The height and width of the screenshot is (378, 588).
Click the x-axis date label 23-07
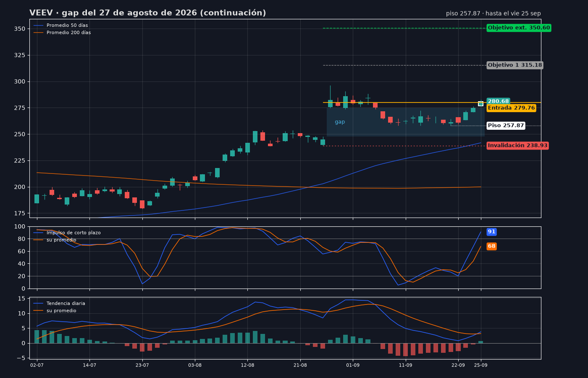tap(142, 365)
